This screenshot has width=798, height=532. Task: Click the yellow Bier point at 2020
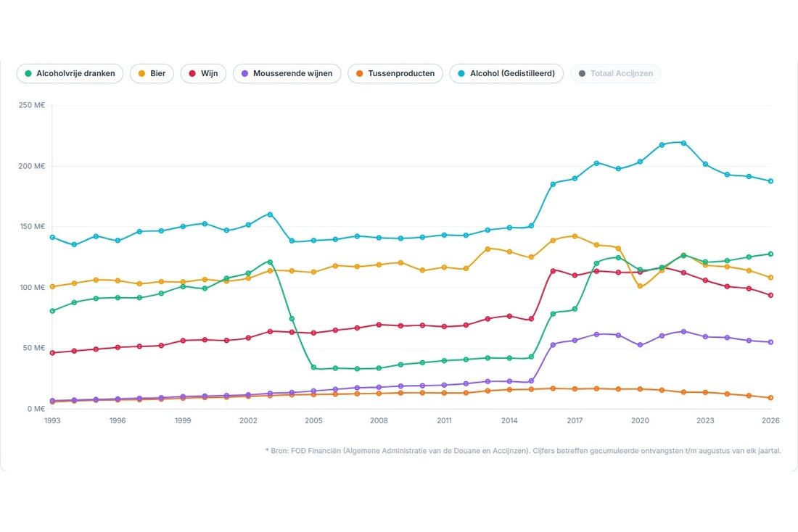coord(641,286)
